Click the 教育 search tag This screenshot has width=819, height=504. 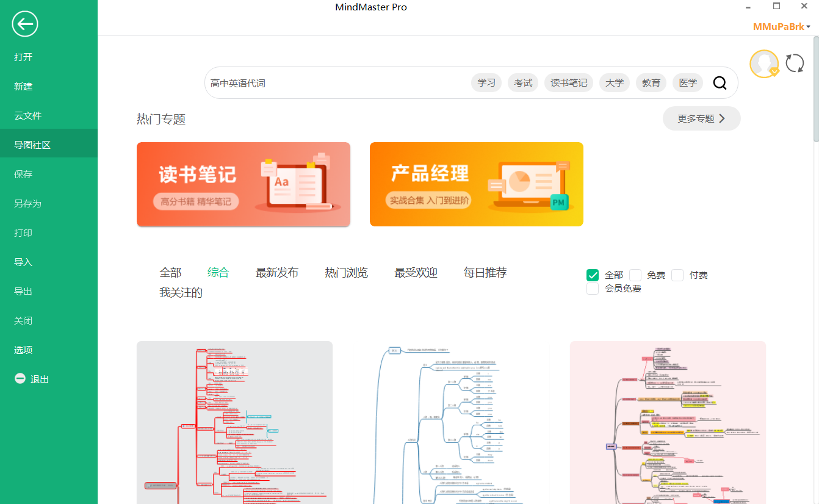651,83
